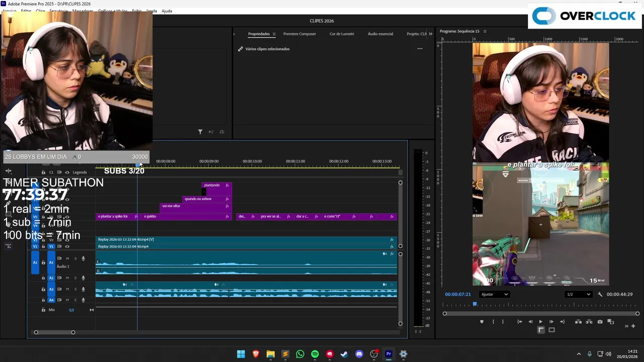Switch to Áudio essencial tab

point(380,34)
